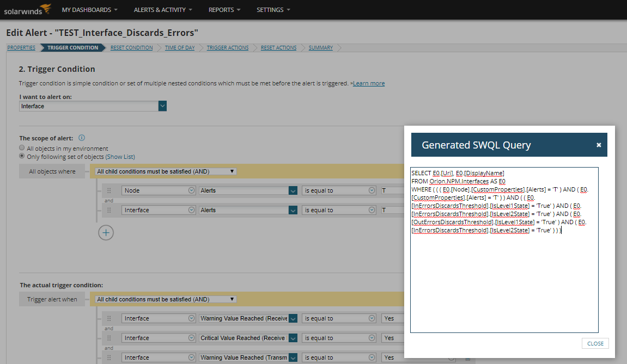Go to the Properties step
The image size is (627, 364).
point(21,47)
